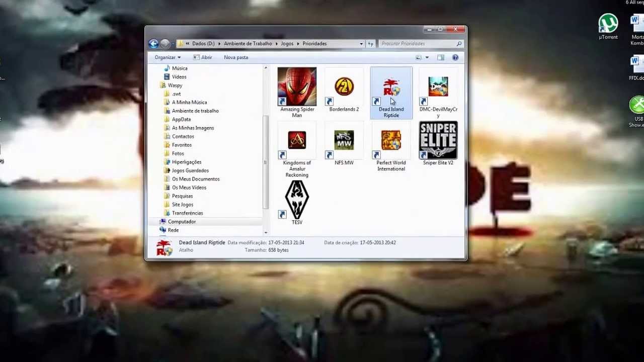Open the address bar history dropdown

click(x=361, y=44)
